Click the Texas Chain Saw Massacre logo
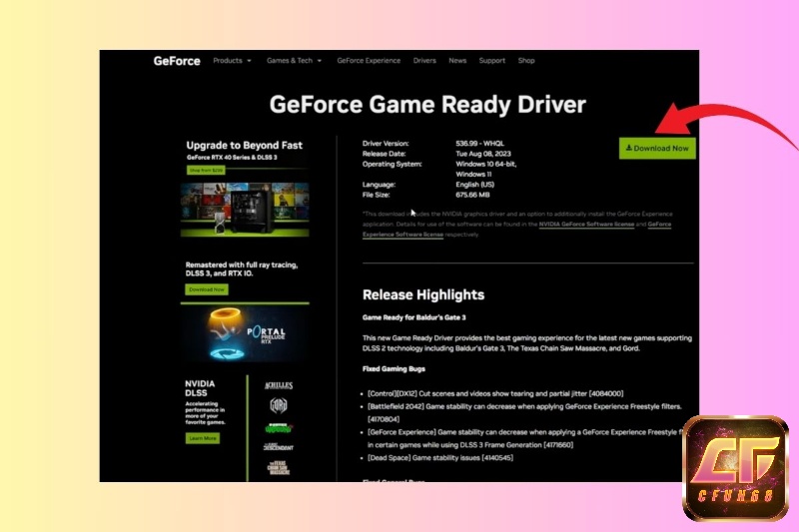Image resolution: width=799 pixels, height=532 pixels. [x=279, y=468]
